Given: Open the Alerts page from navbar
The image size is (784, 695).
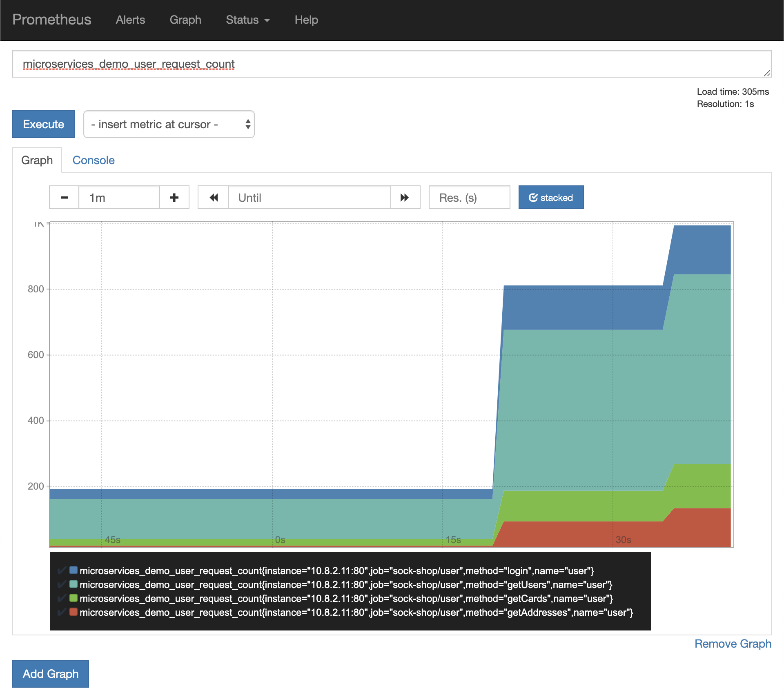Looking at the screenshot, I should click(130, 20).
